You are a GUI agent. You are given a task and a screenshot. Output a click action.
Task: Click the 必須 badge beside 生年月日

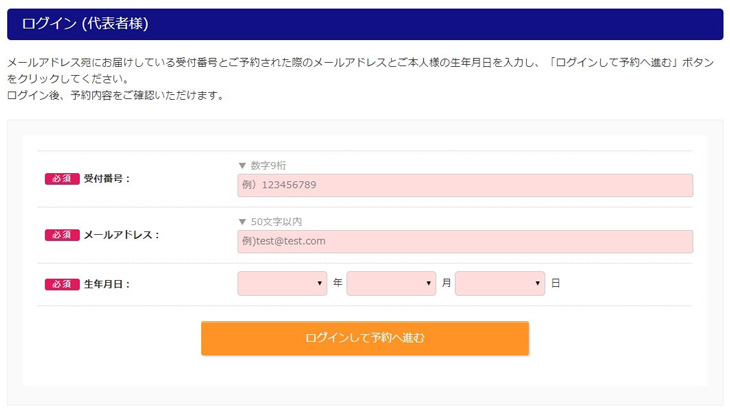tap(62, 284)
